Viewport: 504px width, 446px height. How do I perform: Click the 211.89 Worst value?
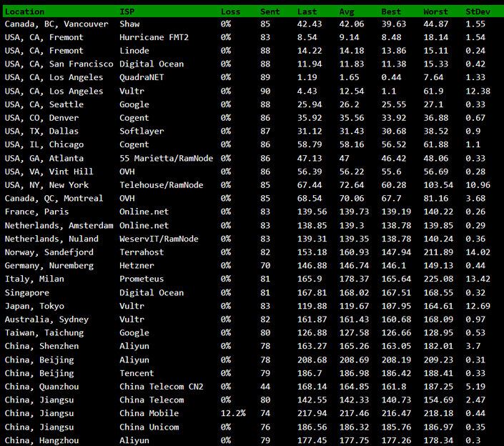point(438,252)
